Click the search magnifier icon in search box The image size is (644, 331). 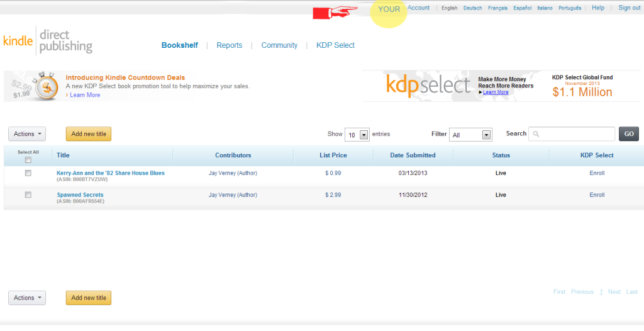(x=536, y=134)
